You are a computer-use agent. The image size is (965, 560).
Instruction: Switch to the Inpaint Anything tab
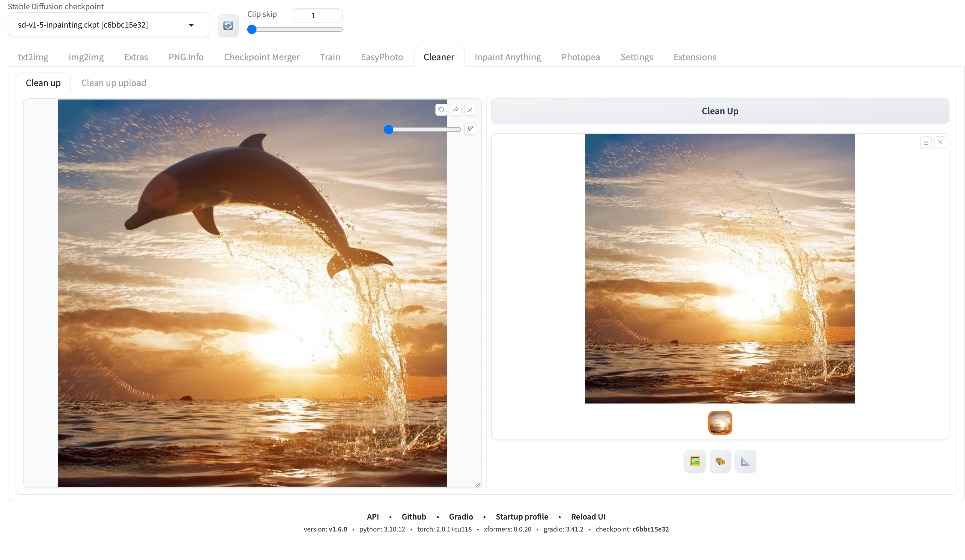click(507, 57)
